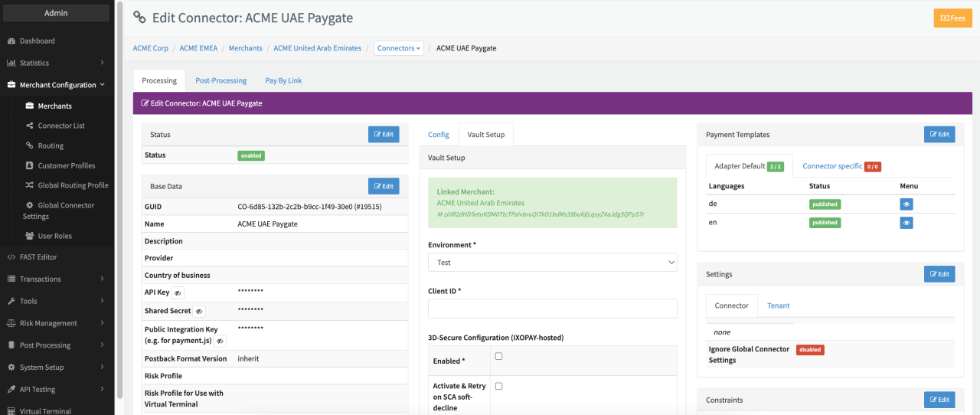Switch to the Post-Processing tab
This screenshot has width=980, height=415.
(220, 80)
